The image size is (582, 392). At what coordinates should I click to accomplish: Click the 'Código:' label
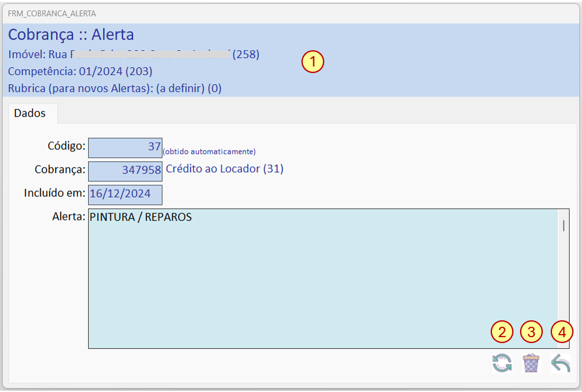click(x=67, y=146)
